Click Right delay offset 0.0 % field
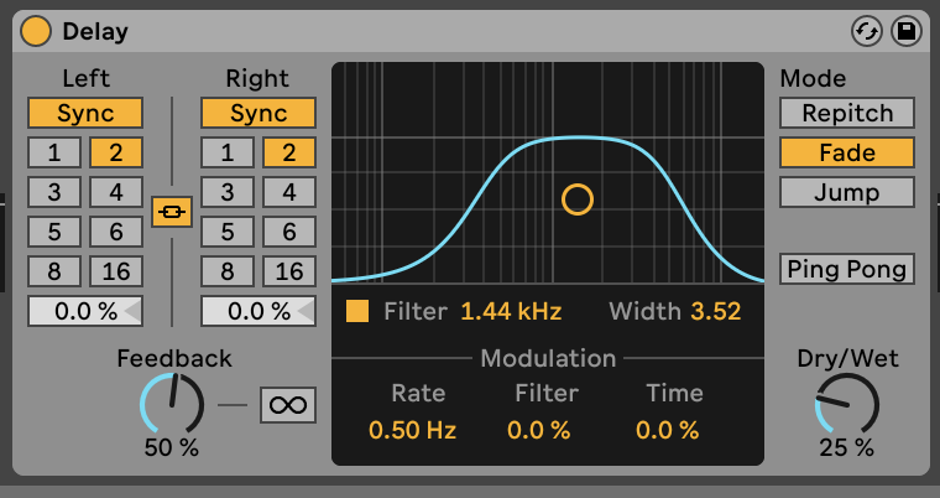941x499 pixels. point(258,311)
